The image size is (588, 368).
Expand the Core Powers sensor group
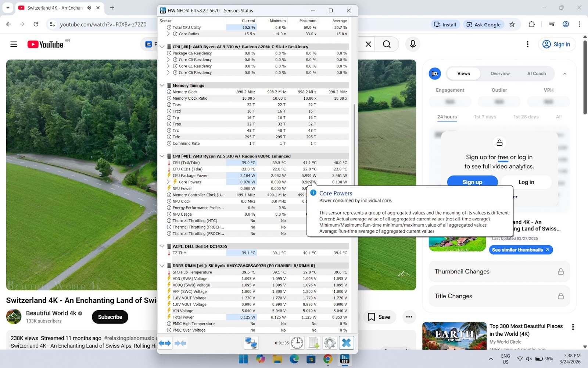pyautogui.click(x=168, y=182)
